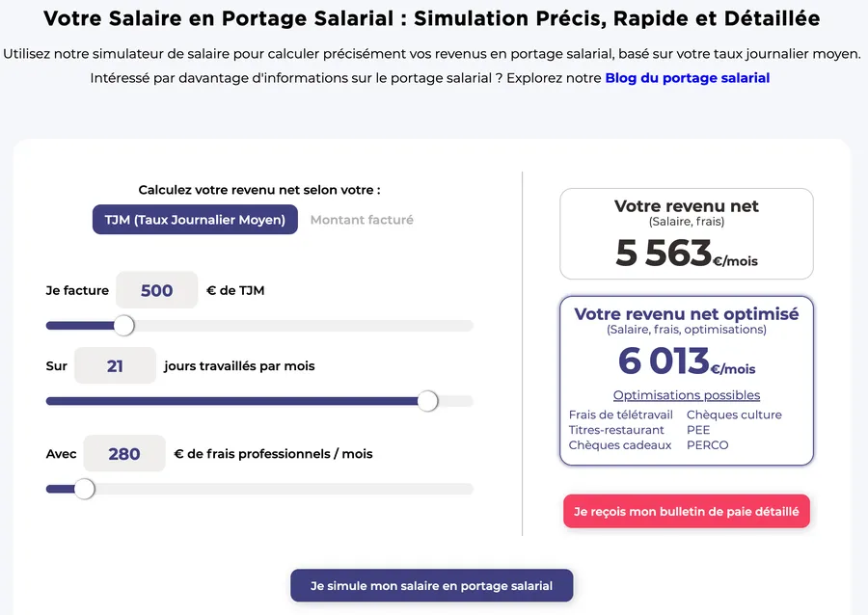Click the Votre revenu net result card
This screenshot has width=868, height=615.
coord(687,233)
